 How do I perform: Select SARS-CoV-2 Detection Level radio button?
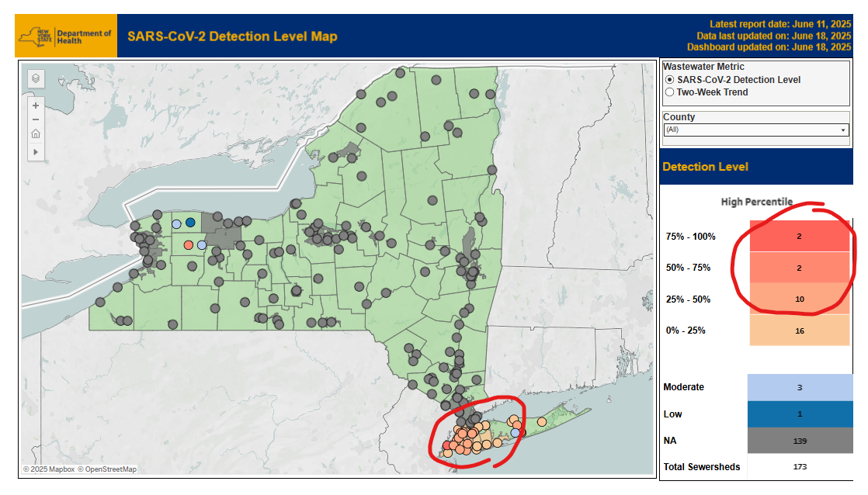click(x=670, y=80)
